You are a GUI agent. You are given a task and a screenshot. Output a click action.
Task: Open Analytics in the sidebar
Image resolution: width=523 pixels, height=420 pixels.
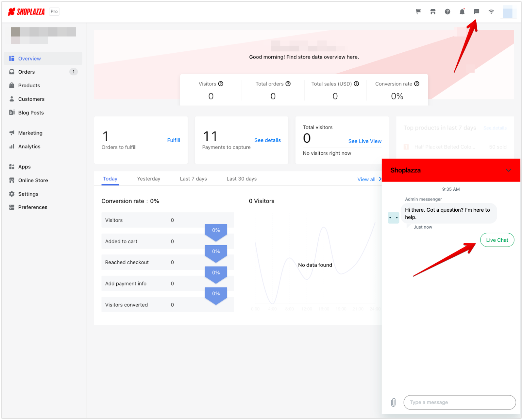pos(43,147)
